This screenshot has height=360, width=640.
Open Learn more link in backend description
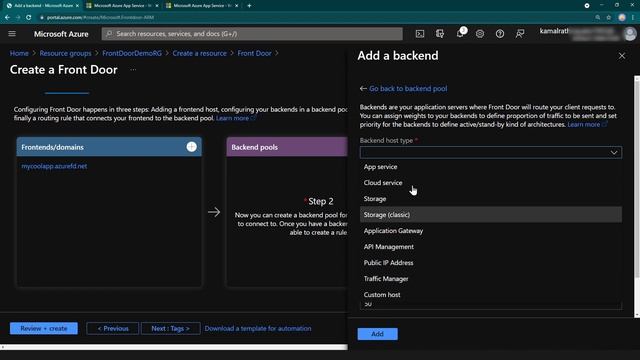(587, 124)
